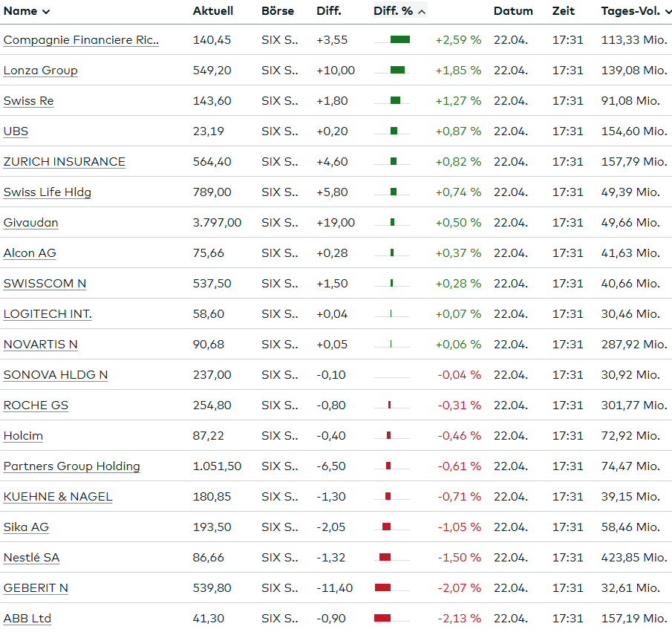Click red change bar for ABB Ltd
Image resolution: width=672 pixels, height=632 pixels.
(x=382, y=619)
